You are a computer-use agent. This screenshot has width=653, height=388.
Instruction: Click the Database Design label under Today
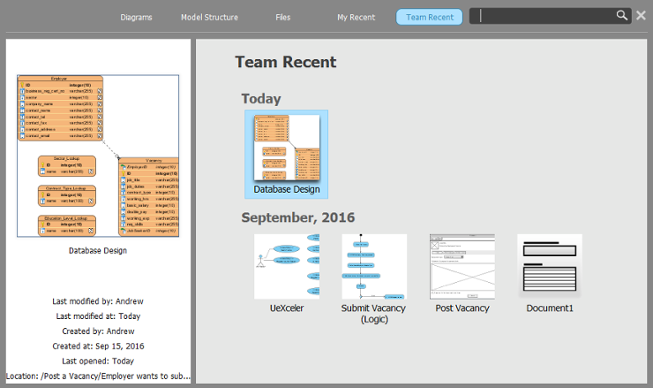coord(287,189)
